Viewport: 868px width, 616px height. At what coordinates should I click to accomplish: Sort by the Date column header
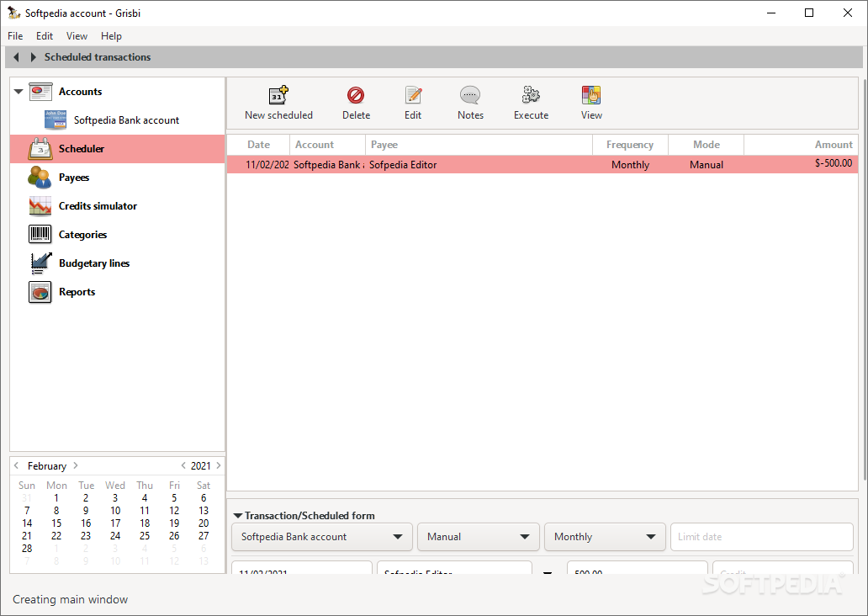point(258,145)
